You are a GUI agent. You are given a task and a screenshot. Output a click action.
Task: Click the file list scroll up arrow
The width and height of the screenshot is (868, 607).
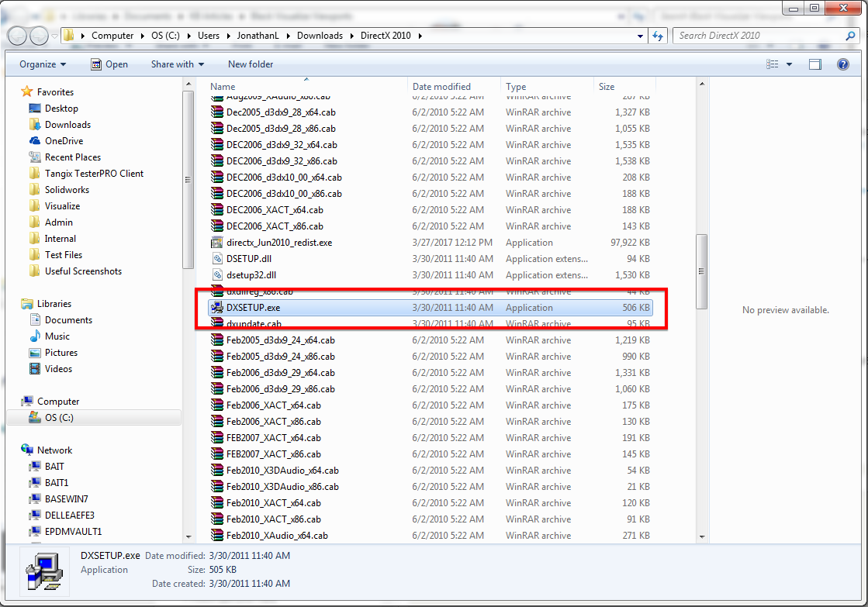(702, 84)
